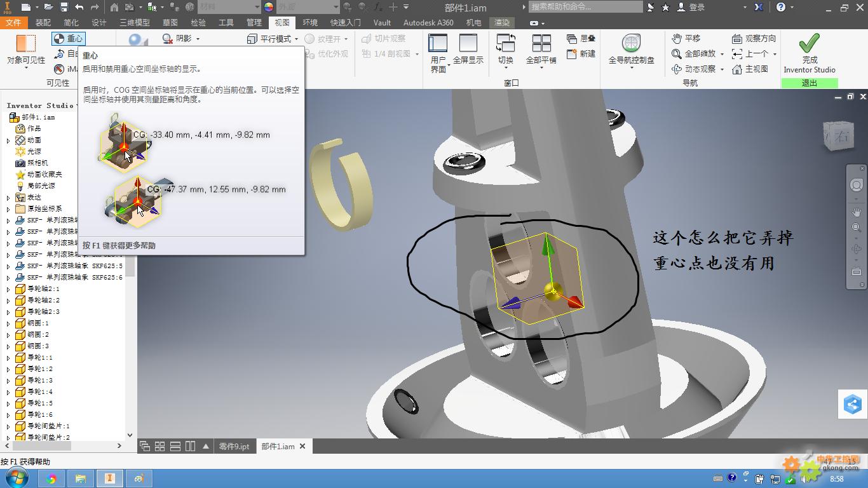
Task: Expand the 动态观察 orbit dropdown arrow
Action: [722, 69]
